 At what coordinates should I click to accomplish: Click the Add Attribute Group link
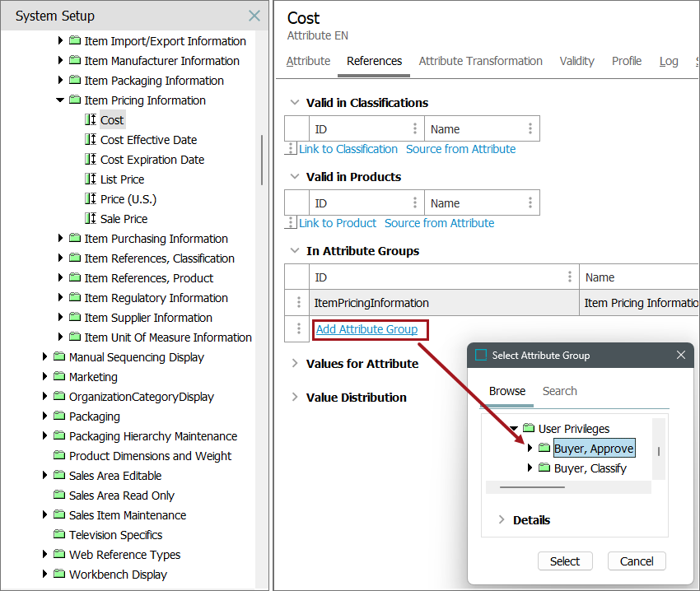point(366,329)
